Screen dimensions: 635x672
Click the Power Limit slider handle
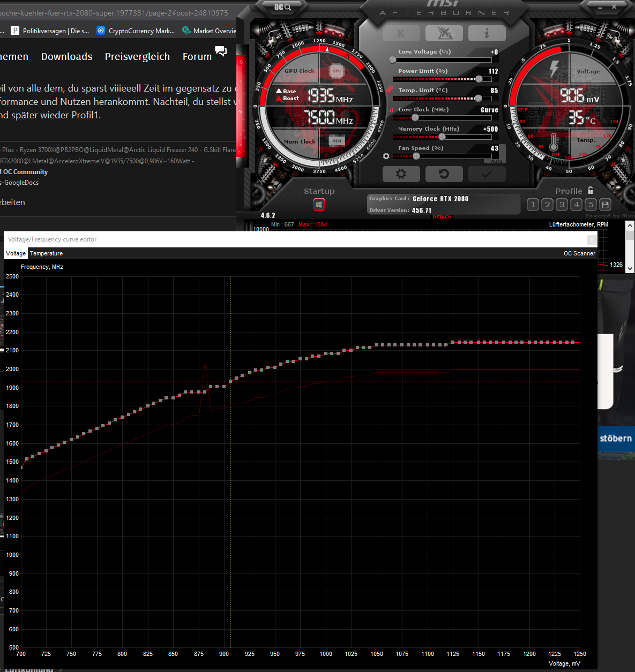(479, 79)
